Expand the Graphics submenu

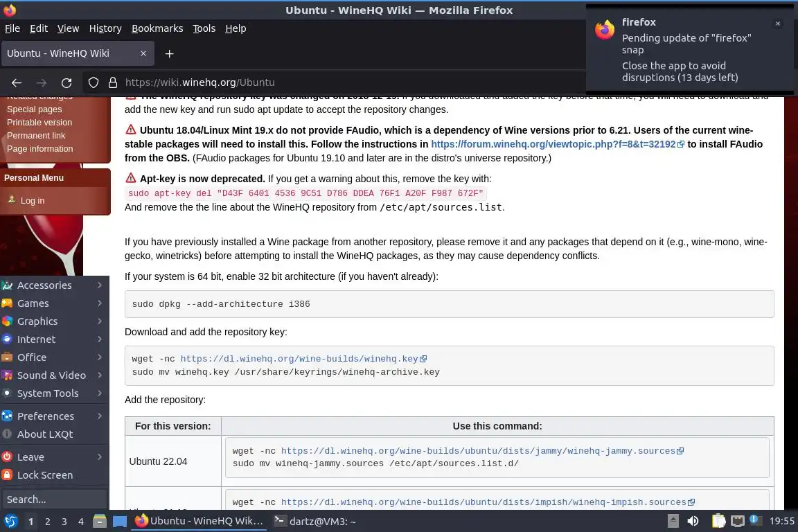[x=55, y=321]
